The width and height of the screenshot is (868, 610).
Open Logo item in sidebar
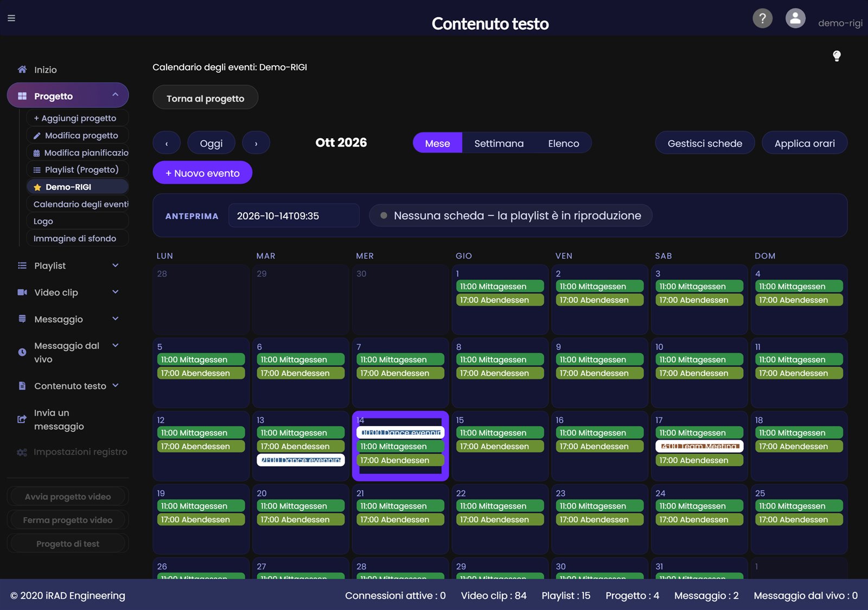tap(78, 221)
